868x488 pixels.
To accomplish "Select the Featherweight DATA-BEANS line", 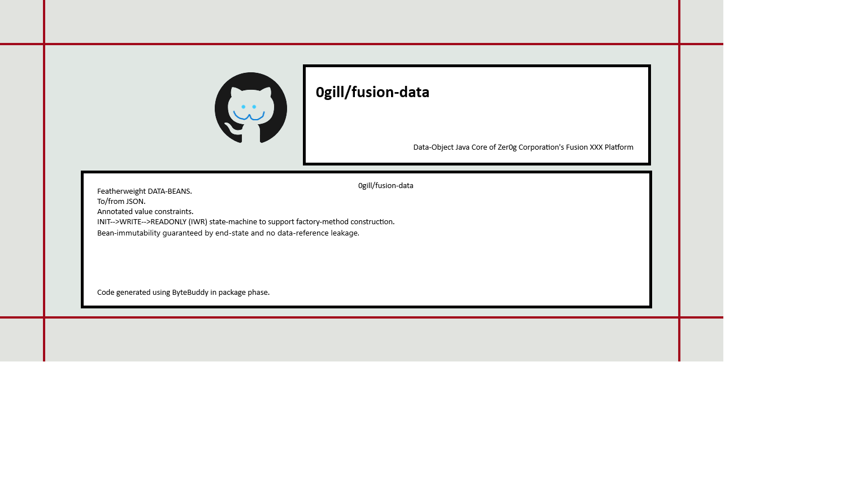I will [144, 191].
